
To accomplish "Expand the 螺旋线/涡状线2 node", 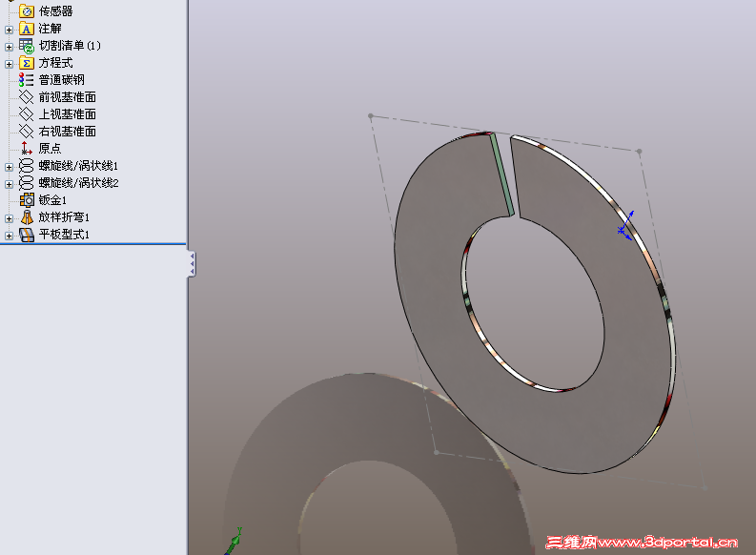I will pos(9,184).
